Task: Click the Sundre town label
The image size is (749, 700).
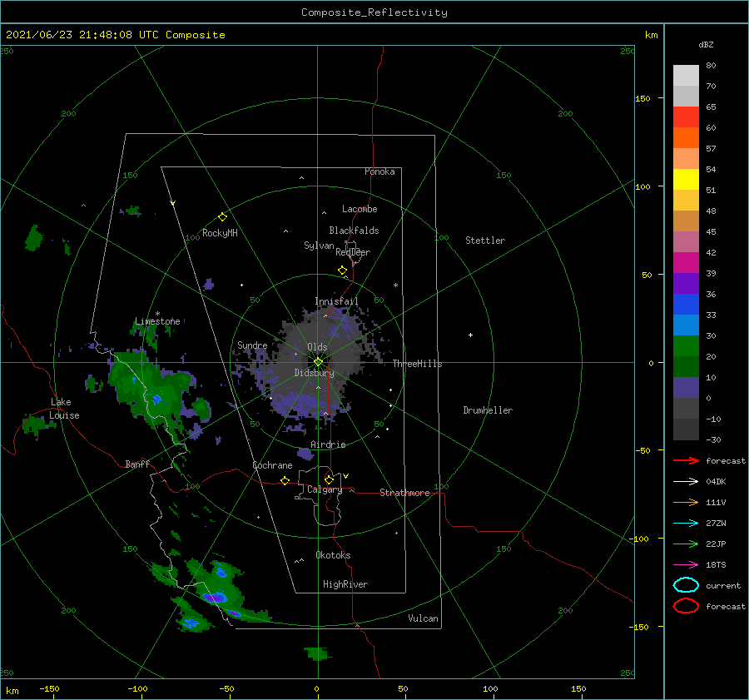Action: click(252, 345)
